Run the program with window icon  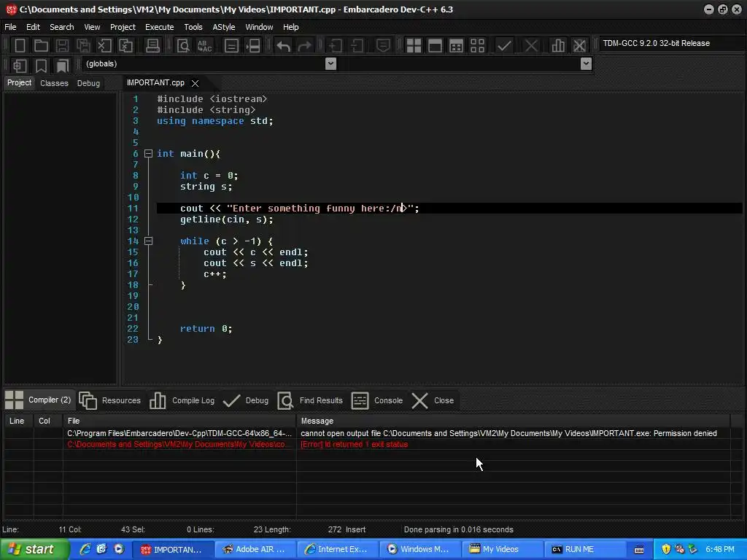pos(435,46)
